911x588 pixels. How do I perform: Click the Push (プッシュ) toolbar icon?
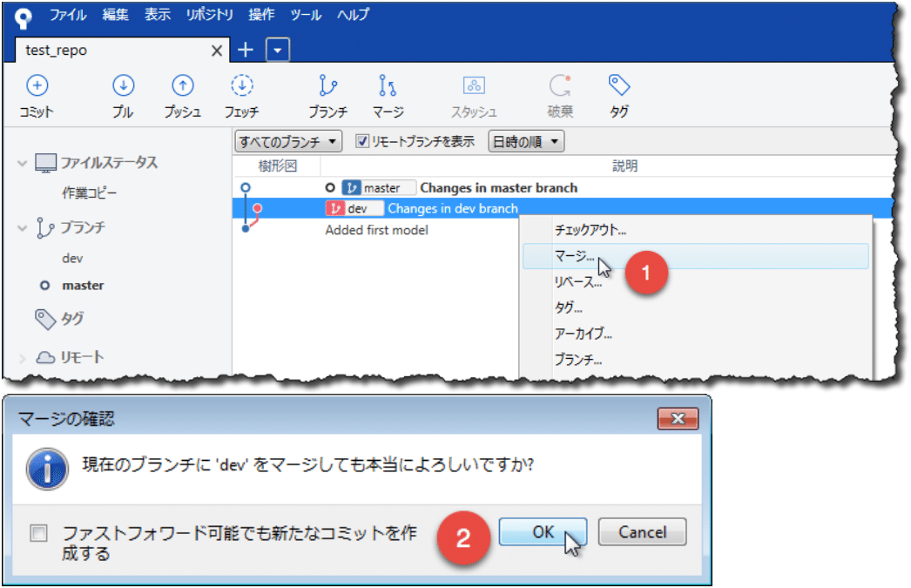[x=182, y=86]
